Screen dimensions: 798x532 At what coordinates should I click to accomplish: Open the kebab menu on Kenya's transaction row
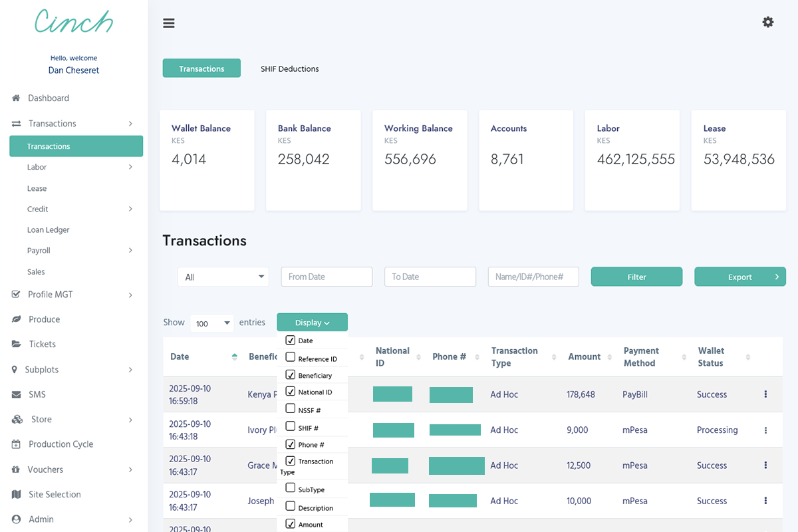[x=765, y=394]
